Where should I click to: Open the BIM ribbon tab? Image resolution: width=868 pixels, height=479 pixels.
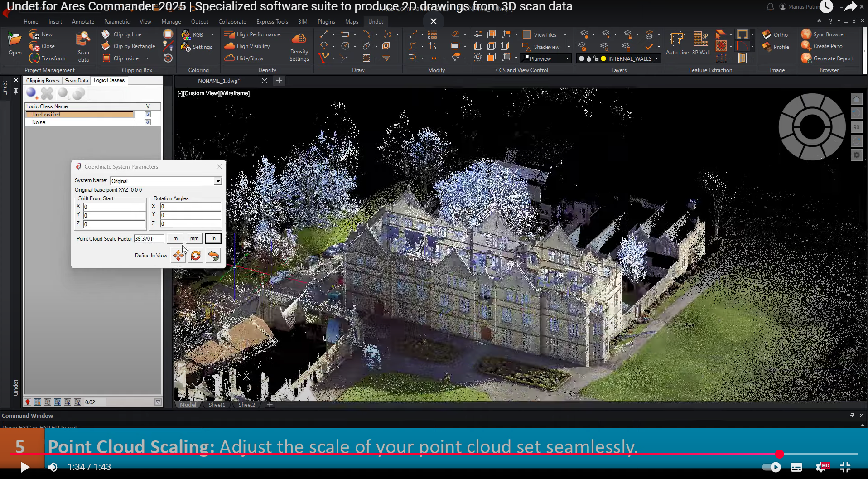coord(303,22)
